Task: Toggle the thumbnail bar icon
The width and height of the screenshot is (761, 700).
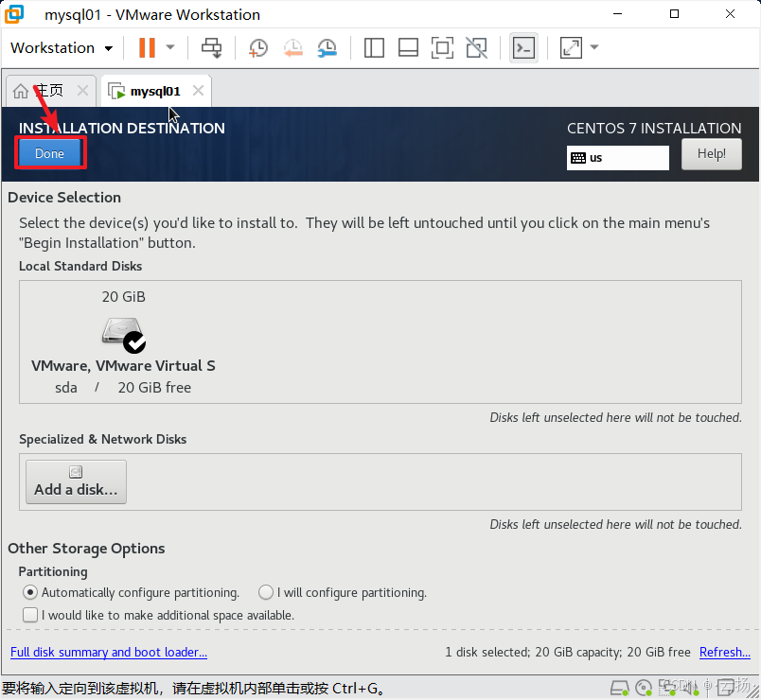Action: tap(408, 47)
